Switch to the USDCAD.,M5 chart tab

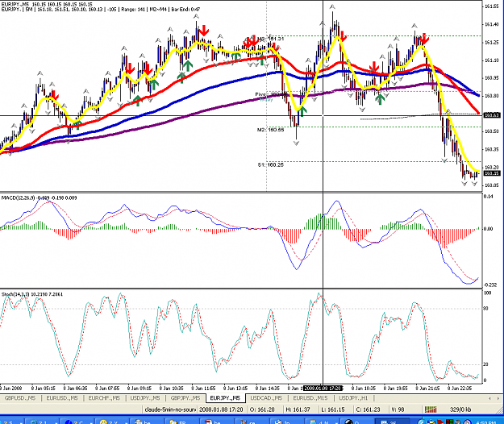click(x=266, y=398)
